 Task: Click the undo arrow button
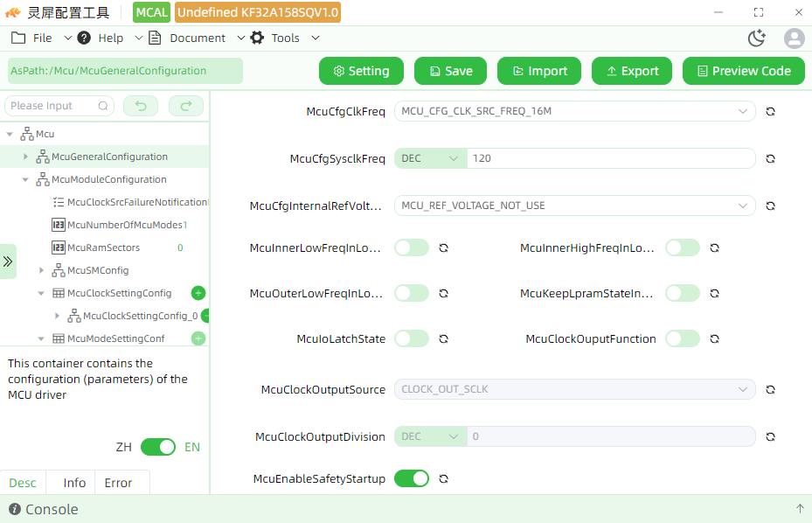[x=141, y=106]
